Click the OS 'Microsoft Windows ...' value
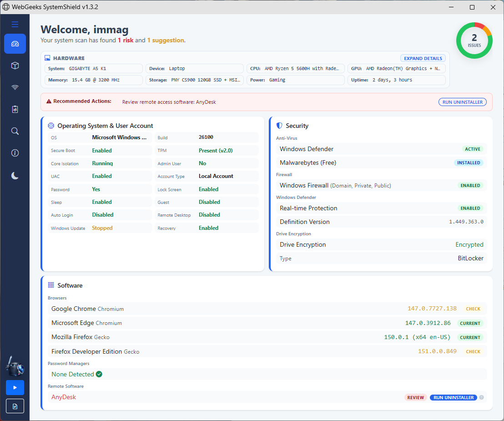The height and width of the screenshot is (421, 504). 119,137
